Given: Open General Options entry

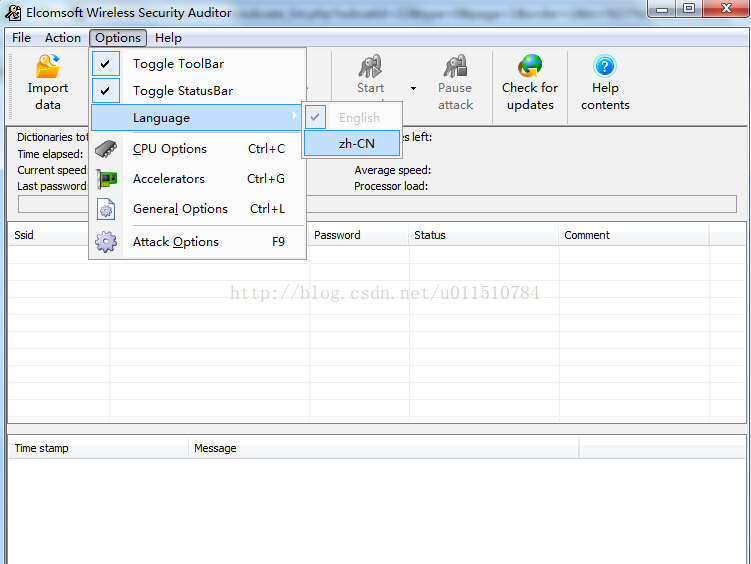Looking at the screenshot, I should click(x=197, y=209).
